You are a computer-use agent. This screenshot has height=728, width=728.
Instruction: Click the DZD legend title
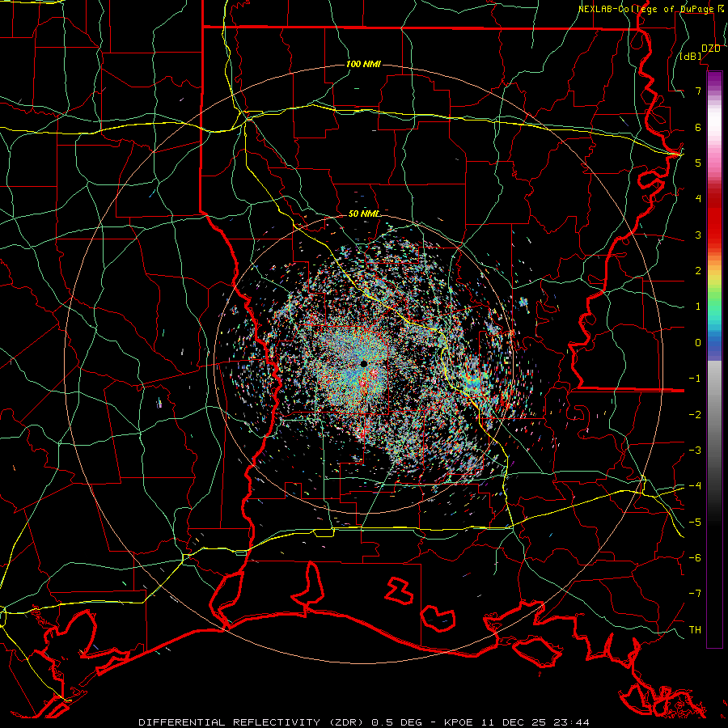[711, 48]
